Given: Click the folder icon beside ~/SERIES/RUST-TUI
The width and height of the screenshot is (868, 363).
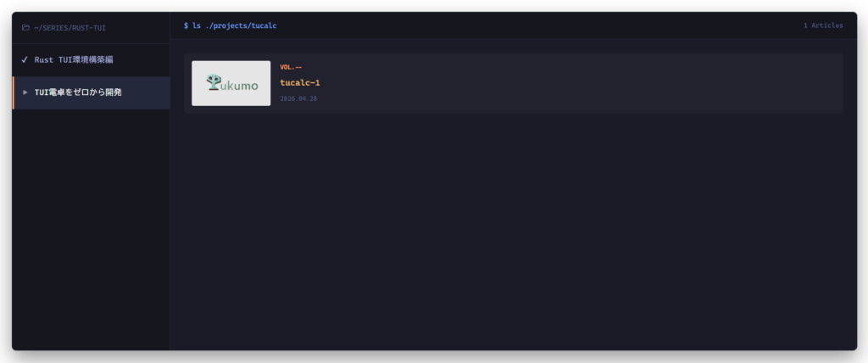Looking at the screenshot, I should (x=25, y=27).
